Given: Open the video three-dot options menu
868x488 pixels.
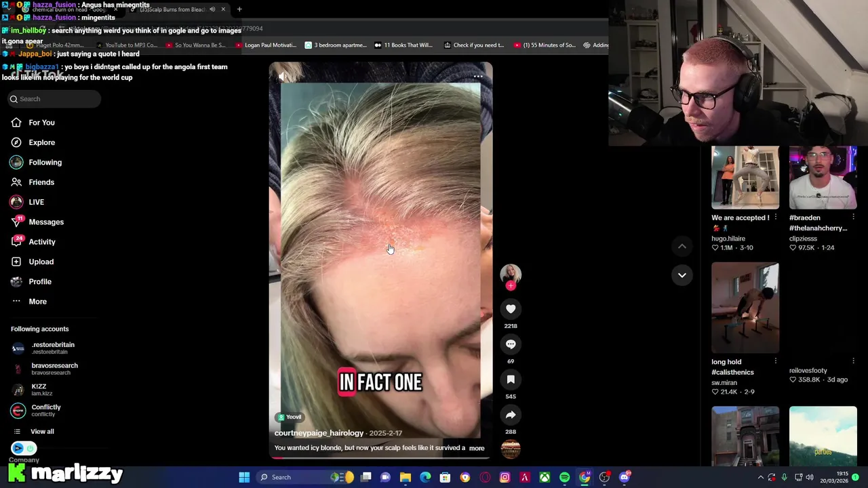Looking at the screenshot, I should 477,77.
